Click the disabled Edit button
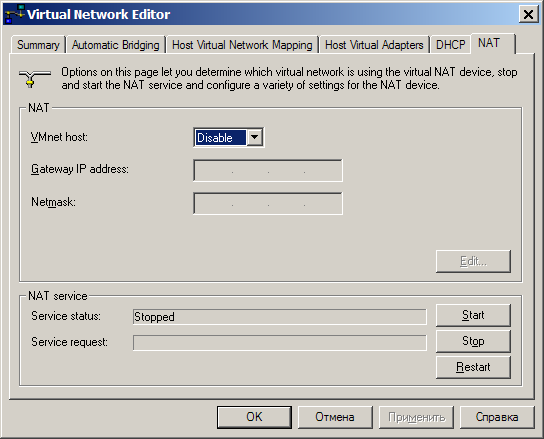 tap(473, 261)
